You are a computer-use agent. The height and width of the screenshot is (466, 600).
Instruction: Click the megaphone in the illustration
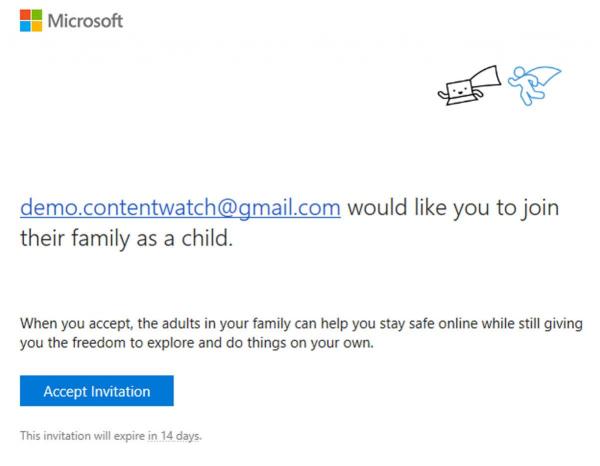483,77
